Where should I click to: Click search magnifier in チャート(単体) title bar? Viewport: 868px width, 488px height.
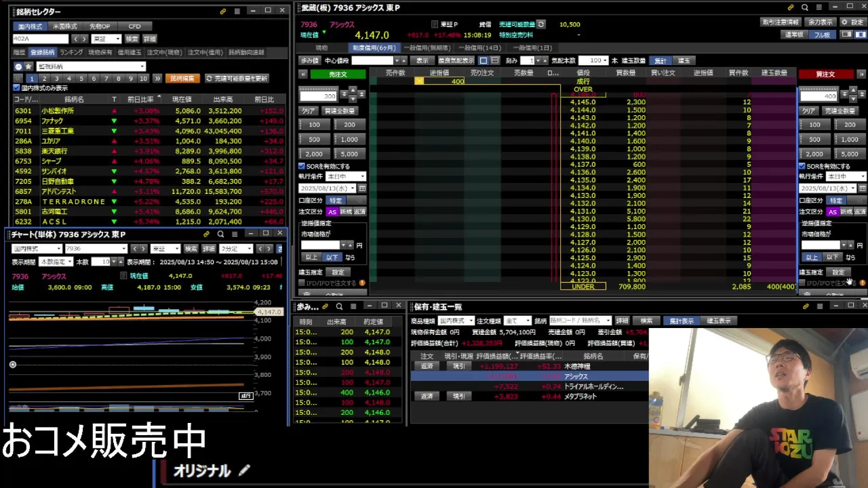click(220, 234)
